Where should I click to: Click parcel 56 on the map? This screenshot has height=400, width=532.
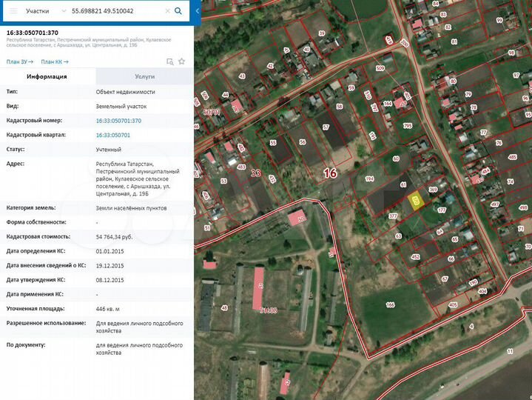[302, 142]
